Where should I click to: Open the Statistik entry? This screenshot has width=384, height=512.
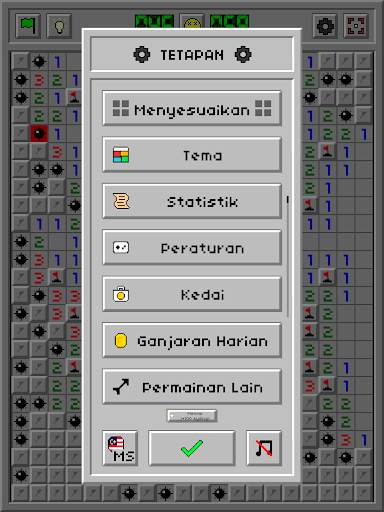click(192, 201)
